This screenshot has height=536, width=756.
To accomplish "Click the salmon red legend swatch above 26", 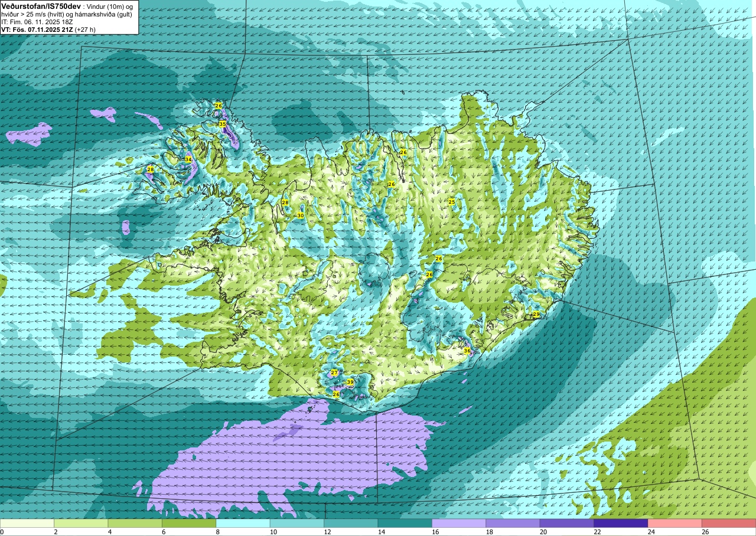I will [x=729, y=523].
